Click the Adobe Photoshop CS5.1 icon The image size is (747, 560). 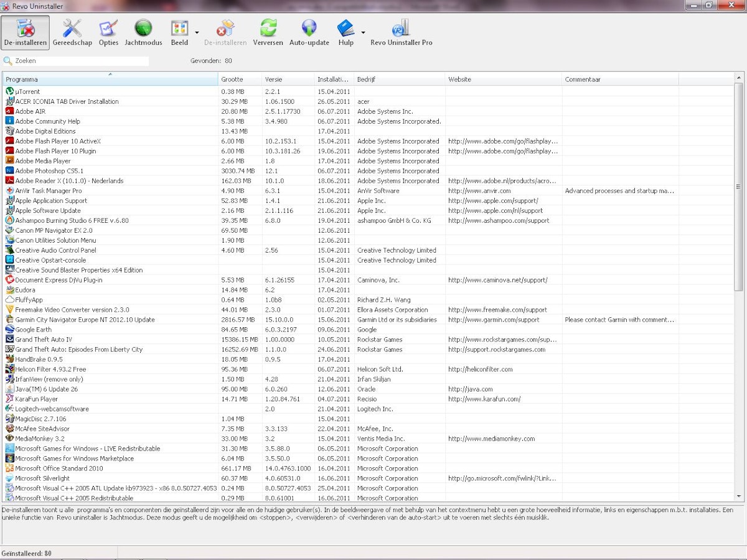point(9,170)
